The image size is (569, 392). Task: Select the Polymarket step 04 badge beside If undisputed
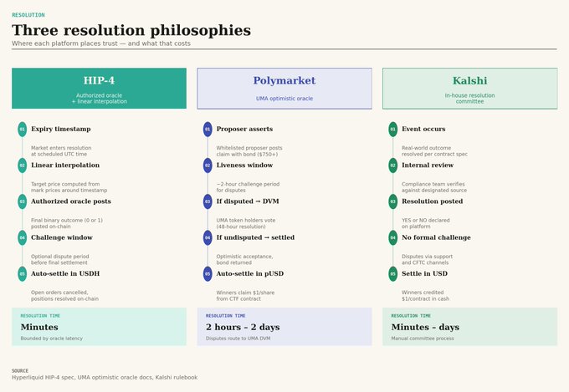[x=208, y=238]
